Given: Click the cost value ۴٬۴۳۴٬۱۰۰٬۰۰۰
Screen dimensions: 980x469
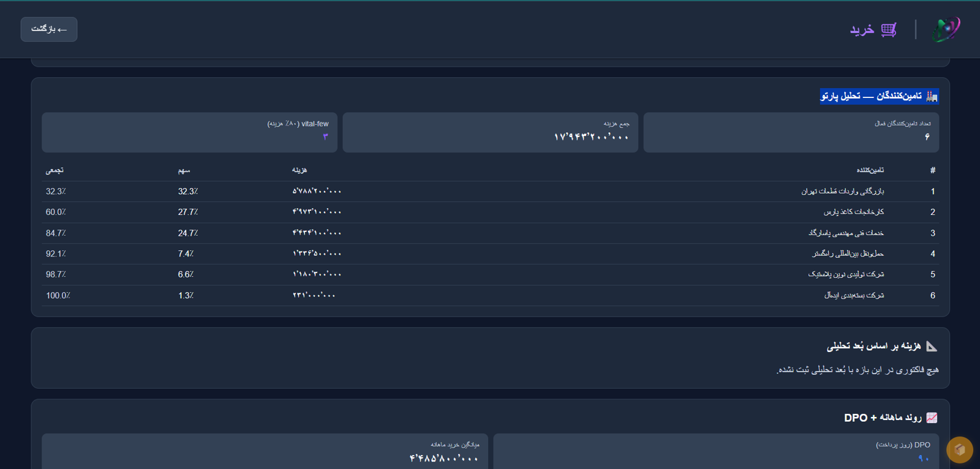Looking at the screenshot, I should (317, 233).
